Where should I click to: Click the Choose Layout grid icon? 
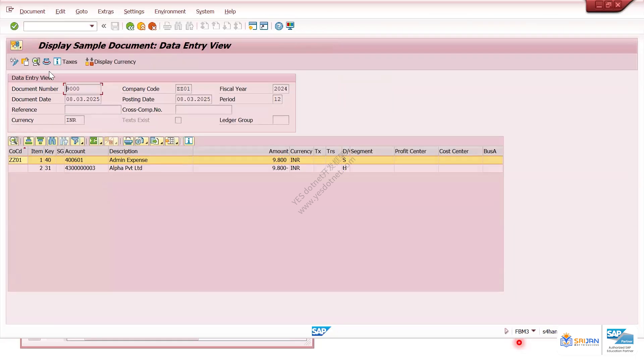click(170, 141)
